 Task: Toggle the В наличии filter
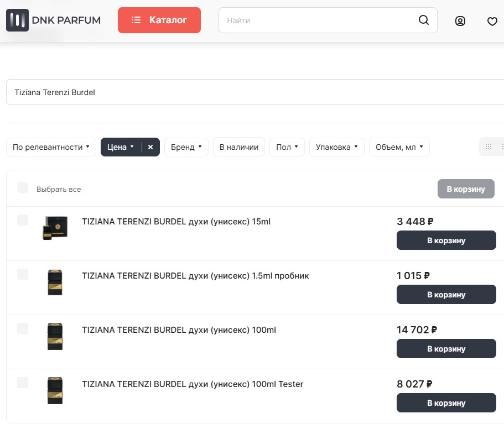coord(239,147)
